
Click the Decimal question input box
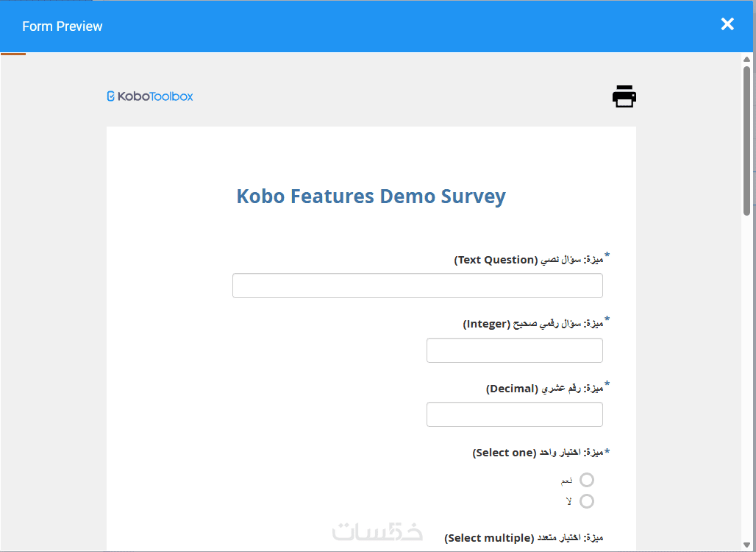click(x=514, y=414)
